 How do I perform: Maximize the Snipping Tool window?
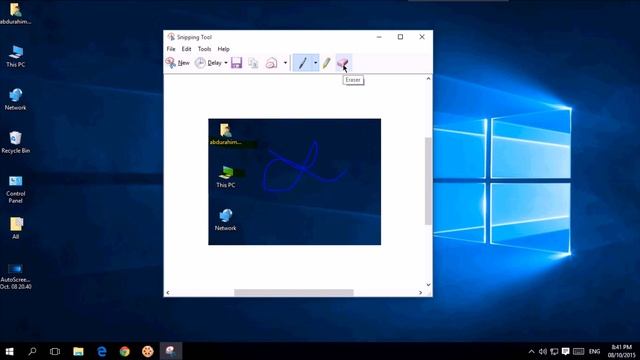pyautogui.click(x=400, y=37)
